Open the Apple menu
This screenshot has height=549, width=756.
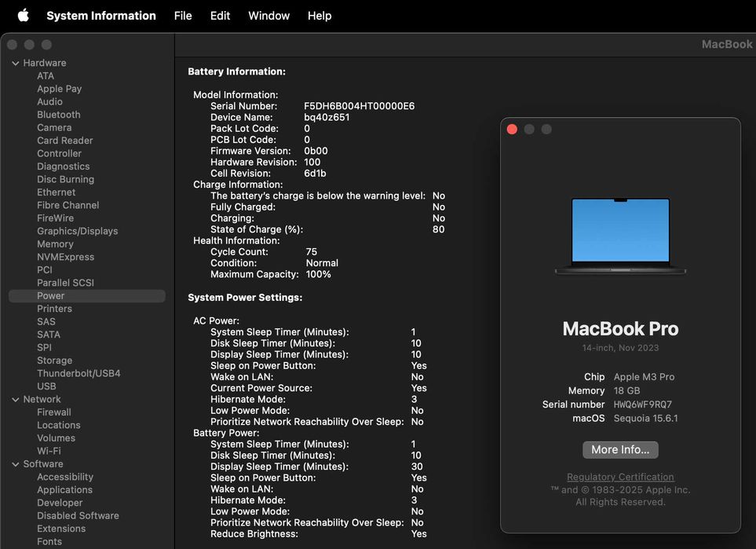click(23, 16)
